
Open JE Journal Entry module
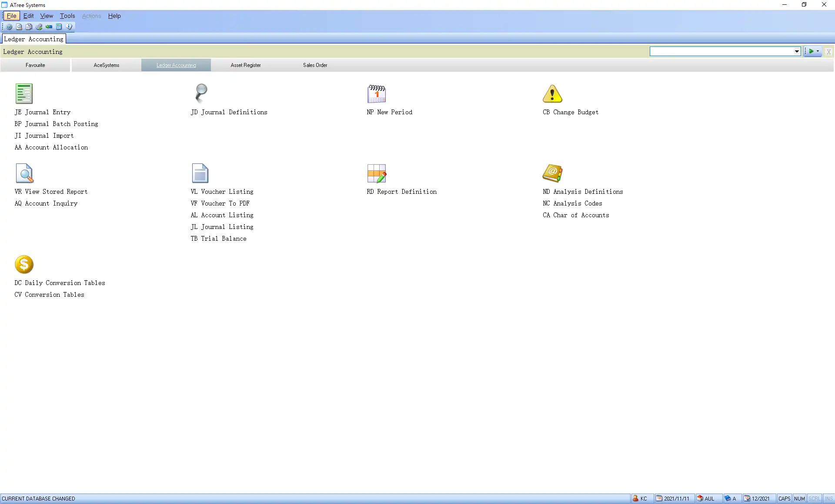(x=42, y=112)
